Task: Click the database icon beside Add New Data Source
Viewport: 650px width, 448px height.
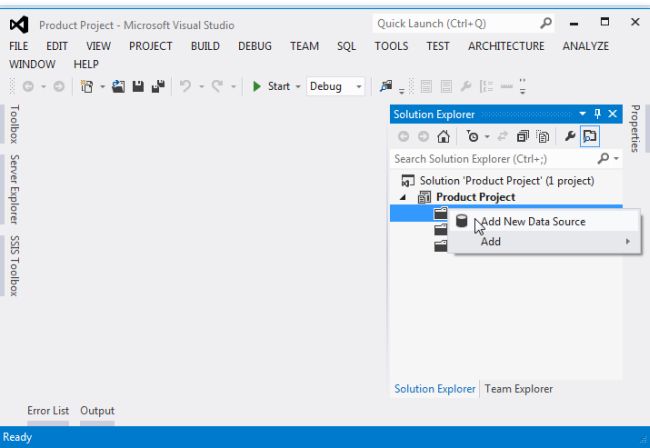Action: point(462,221)
